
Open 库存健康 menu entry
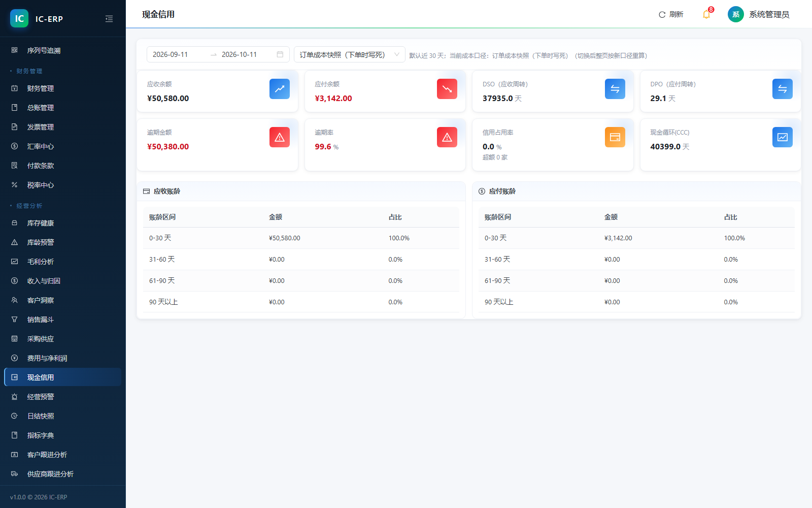(x=63, y=223)
